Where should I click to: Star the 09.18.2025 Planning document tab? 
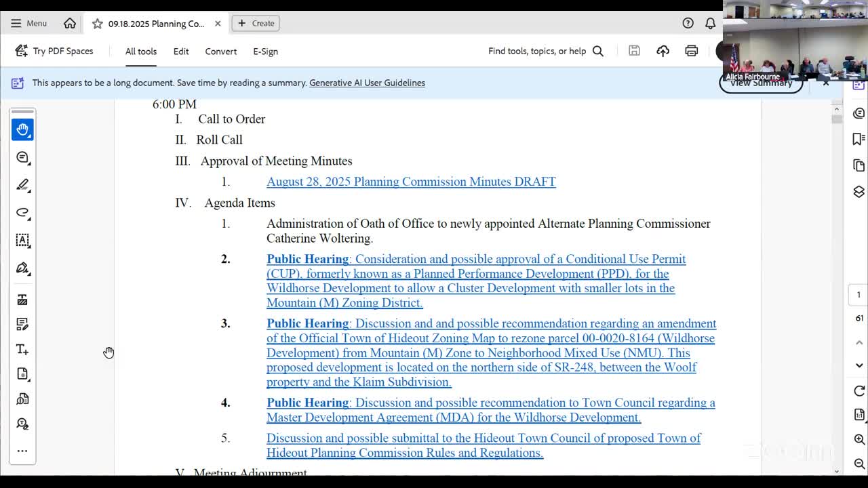[x=98, y=24]
